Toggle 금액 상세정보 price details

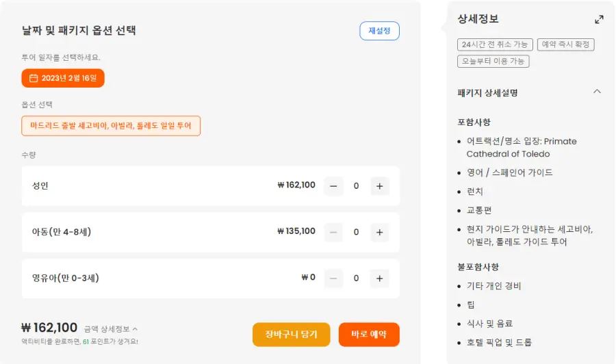click(111, 328)
